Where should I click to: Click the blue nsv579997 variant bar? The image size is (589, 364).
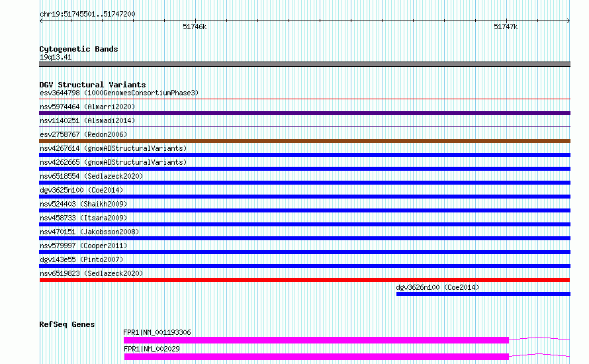[x=304, y=252]
